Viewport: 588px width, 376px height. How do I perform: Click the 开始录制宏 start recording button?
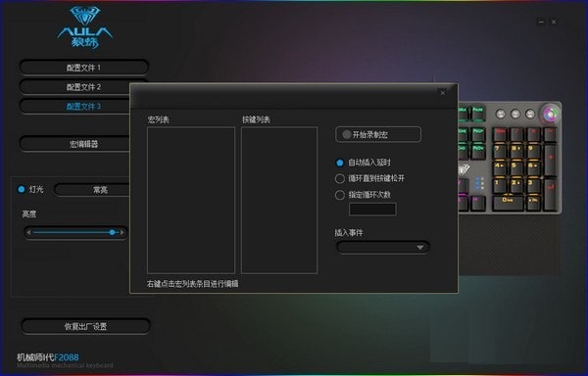378,134
